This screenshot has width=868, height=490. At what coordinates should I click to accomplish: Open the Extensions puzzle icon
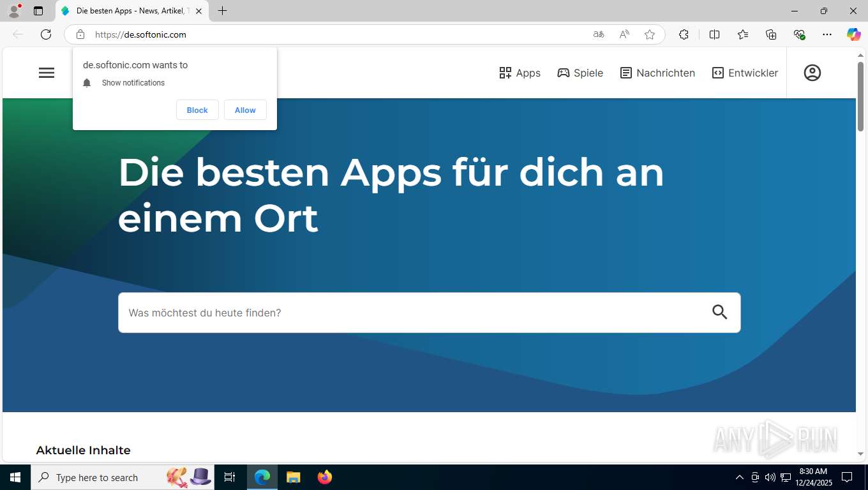(684, 34)
